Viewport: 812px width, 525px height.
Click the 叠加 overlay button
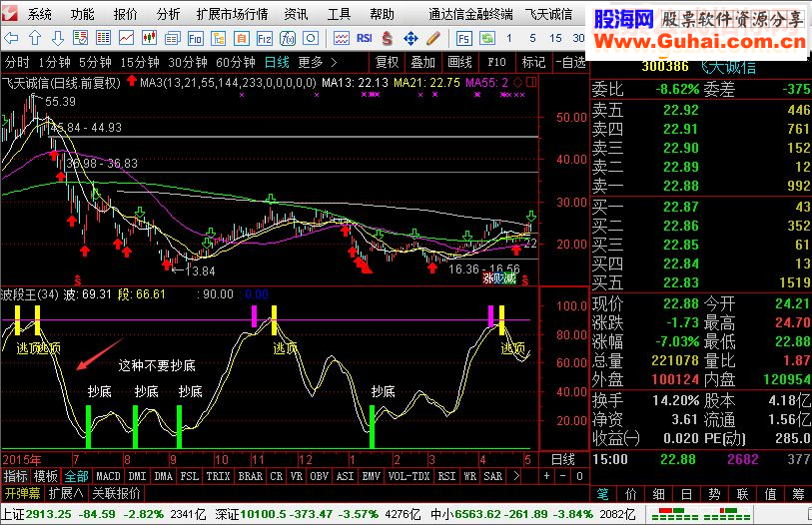tap(423, 63)
